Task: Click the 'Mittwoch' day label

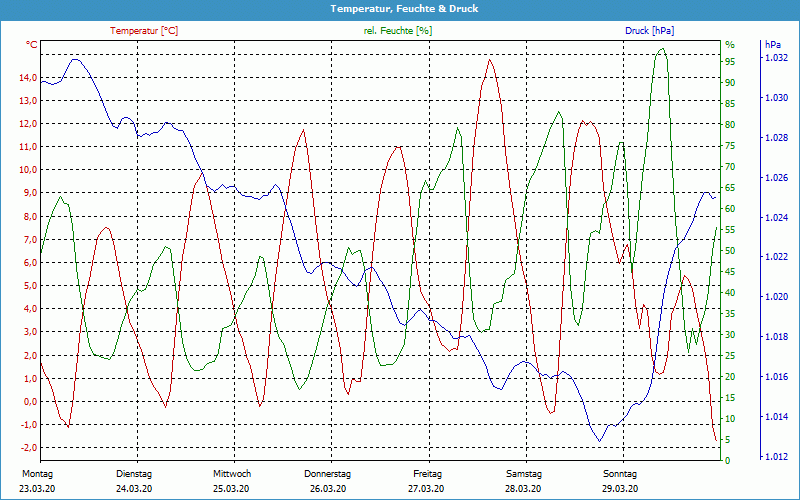Action: coord(232,474)
